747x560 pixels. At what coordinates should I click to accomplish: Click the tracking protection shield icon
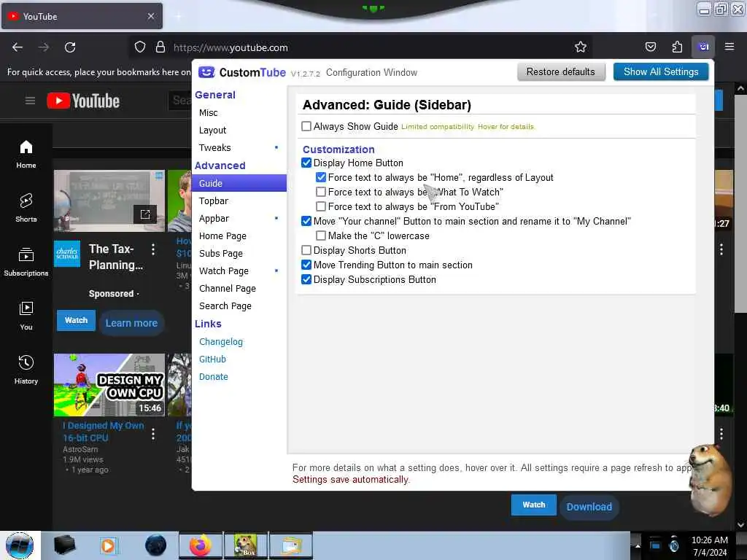tap(139, 47)
